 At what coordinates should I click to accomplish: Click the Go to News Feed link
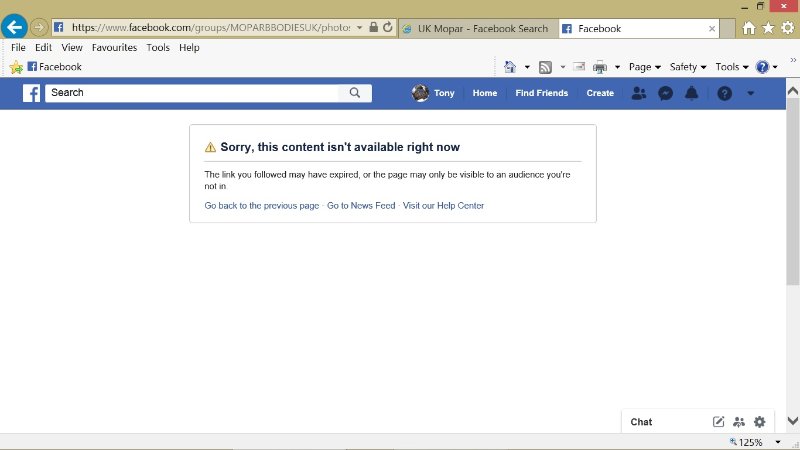click(360, 206)
